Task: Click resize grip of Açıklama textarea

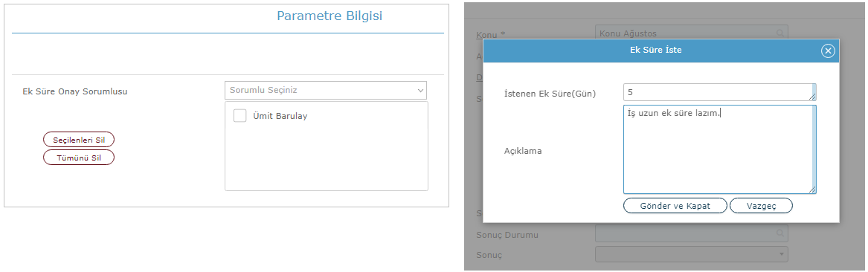Action: tap(813, 190)
